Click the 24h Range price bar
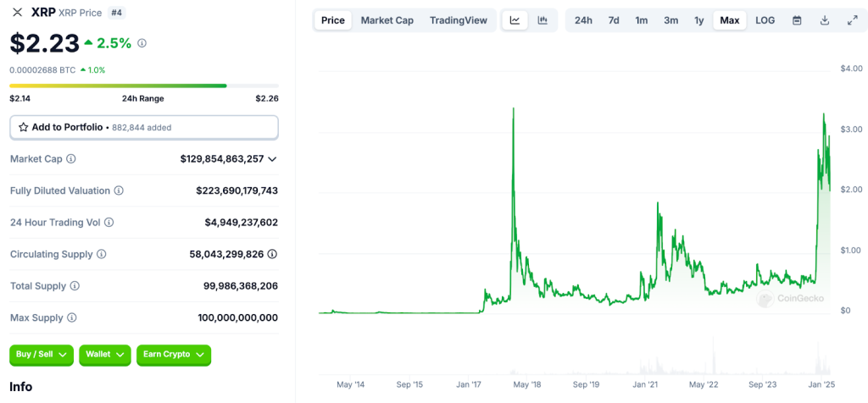 (143, 86)
